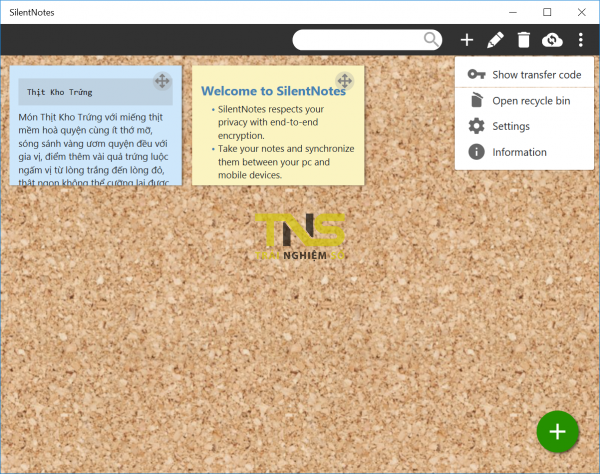
Task: Click the magnifier search icon
Action: (x=431, y=39)
